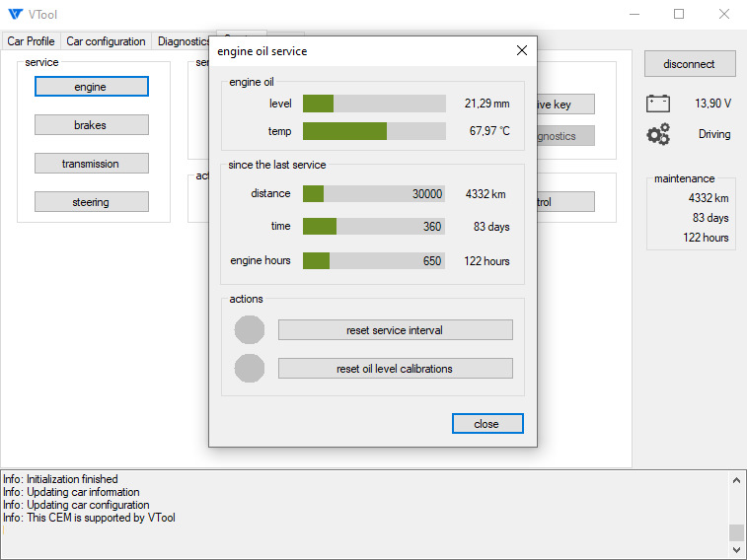The image size is (747, 560).
Task: Click the VTool logo icon in title bar
Action: [15, 14]
